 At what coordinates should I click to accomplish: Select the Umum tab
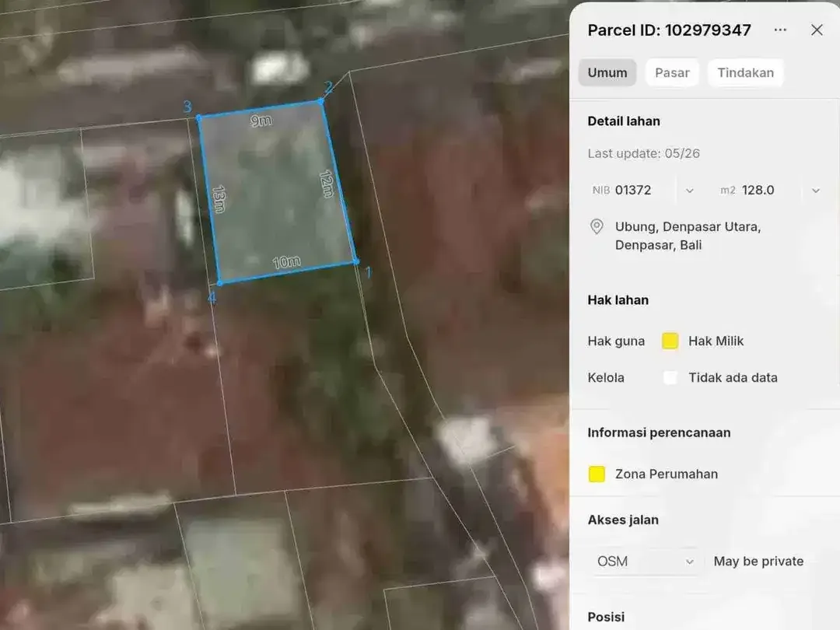[x=607, y=73]
